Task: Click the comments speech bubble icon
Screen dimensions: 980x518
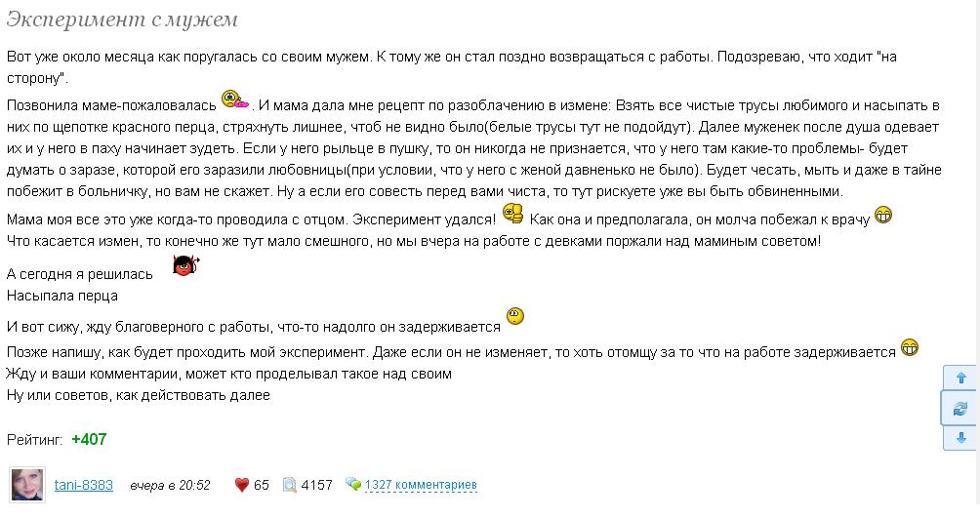Action: click(x=353, y=484)
